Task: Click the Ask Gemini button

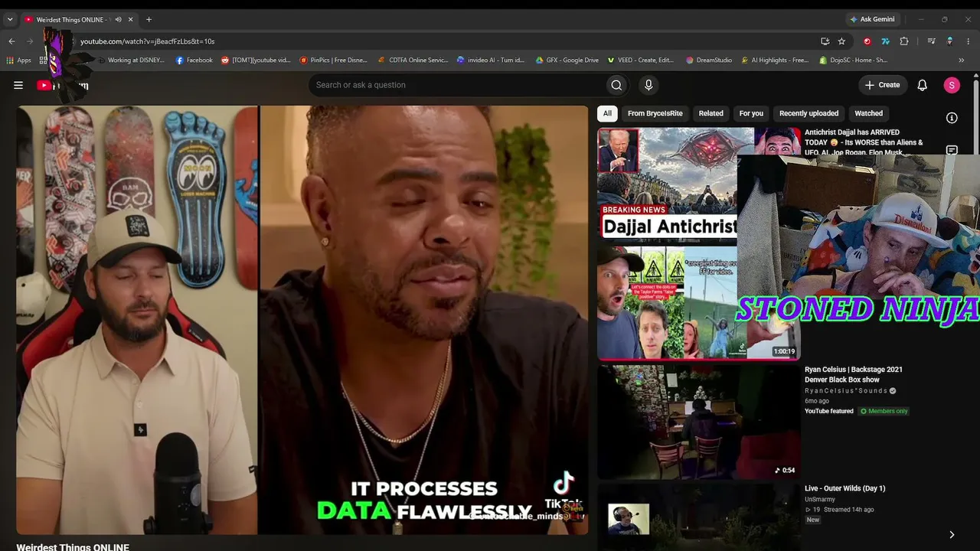Action: point(872,19)
